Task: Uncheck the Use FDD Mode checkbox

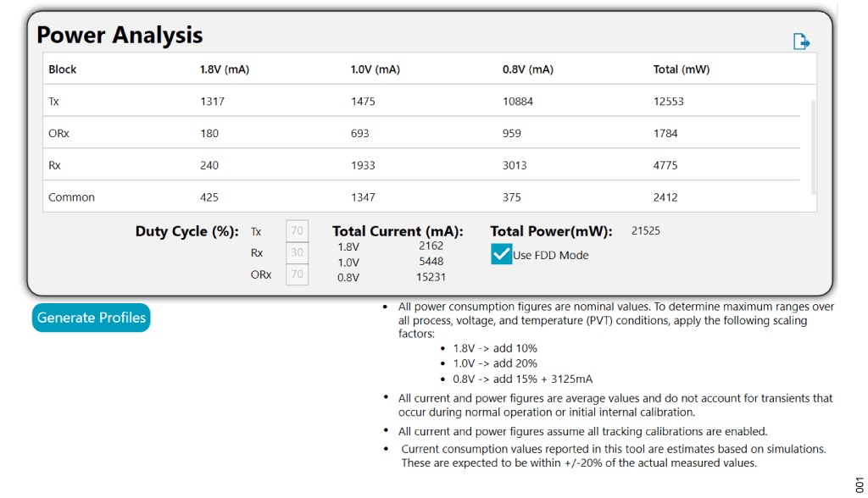Action: click(x=502, y=254)
